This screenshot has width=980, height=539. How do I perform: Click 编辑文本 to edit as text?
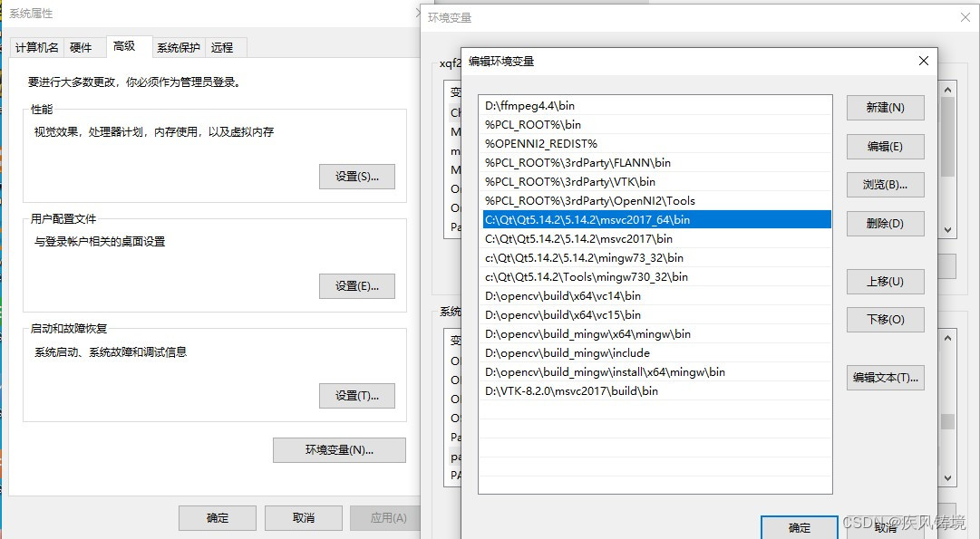coord(886,376)
